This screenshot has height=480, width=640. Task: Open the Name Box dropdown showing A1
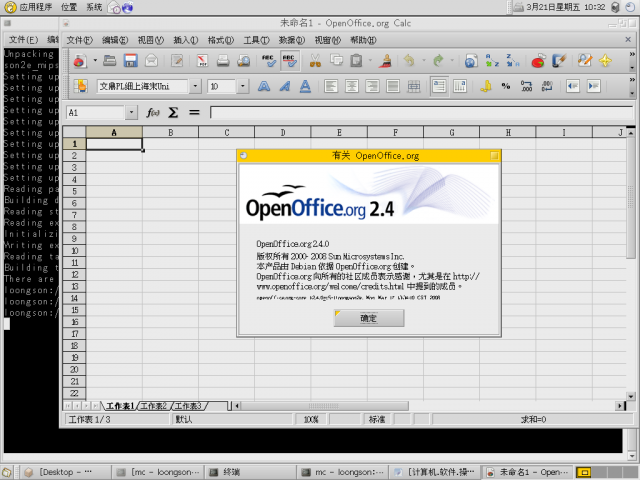(x=132, y=113)
